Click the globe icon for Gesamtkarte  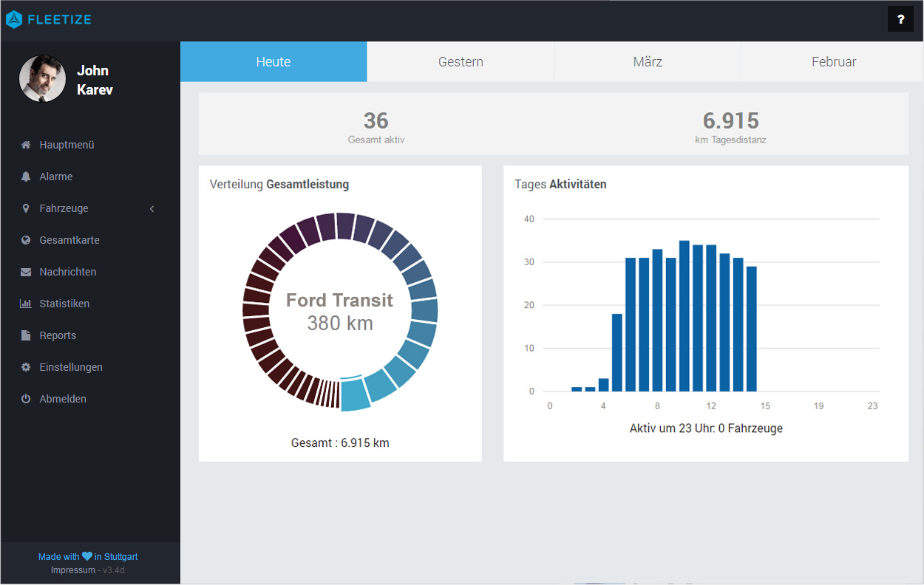point(26,240)
